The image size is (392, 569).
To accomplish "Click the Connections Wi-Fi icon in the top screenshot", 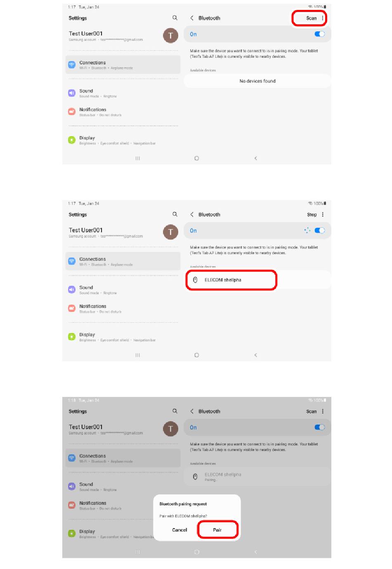I will (71, 65).
